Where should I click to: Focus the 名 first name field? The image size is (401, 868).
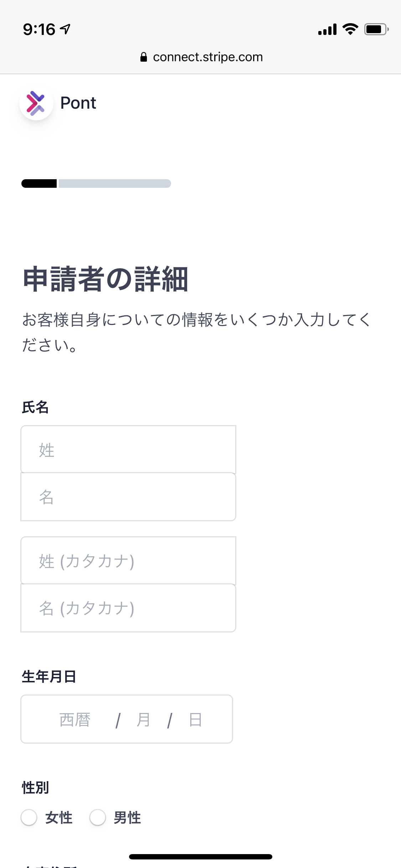(x=128, y=497)
